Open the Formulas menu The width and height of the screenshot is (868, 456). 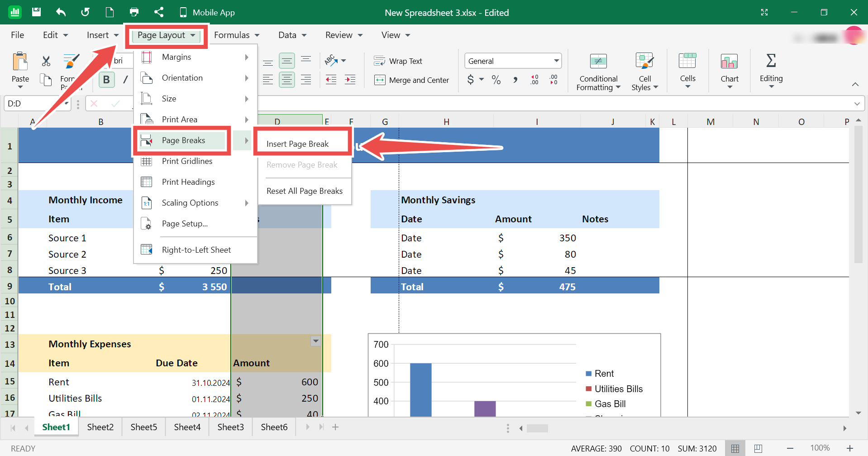coord(237,35)
